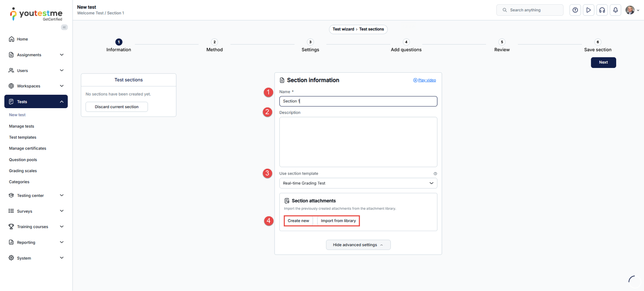The height and width of the screenshot is (291, 644).
Task: Jump to step 4 Add questions
Action: (x=406, y=42)
